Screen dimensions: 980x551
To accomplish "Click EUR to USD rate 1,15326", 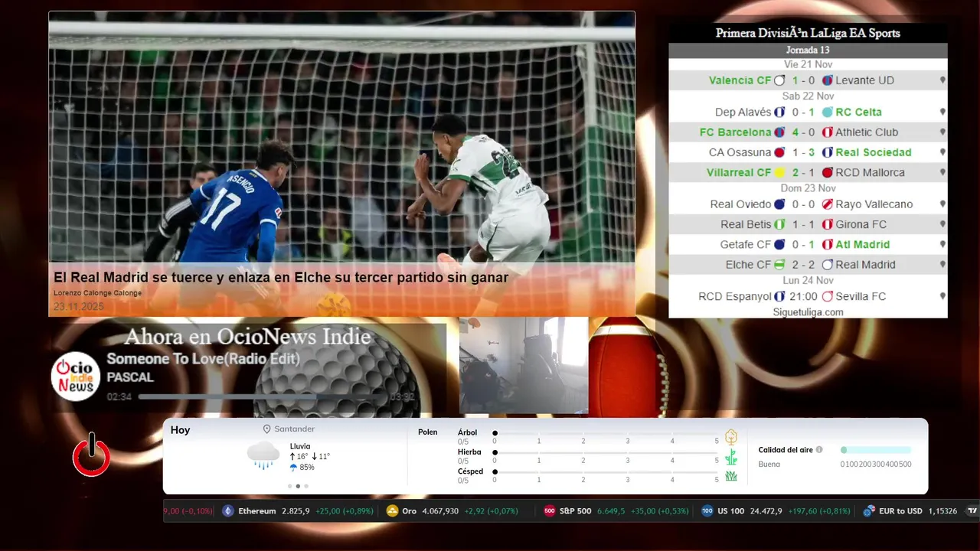I will pyautogui.click(x=943, y=511).
